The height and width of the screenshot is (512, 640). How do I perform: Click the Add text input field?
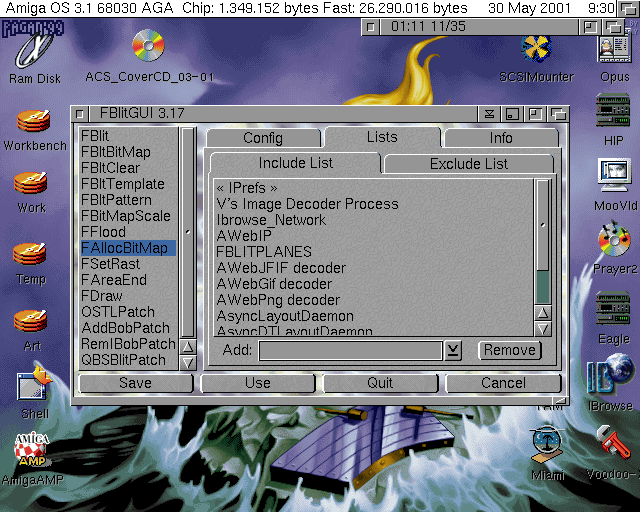(x=351, y=350)
